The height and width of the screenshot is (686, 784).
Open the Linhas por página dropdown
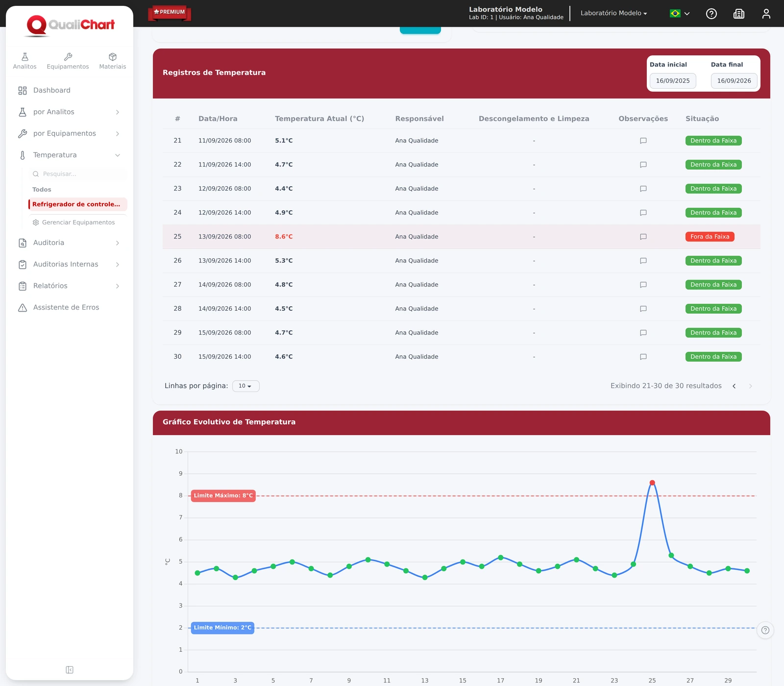[x=245, y=386]
